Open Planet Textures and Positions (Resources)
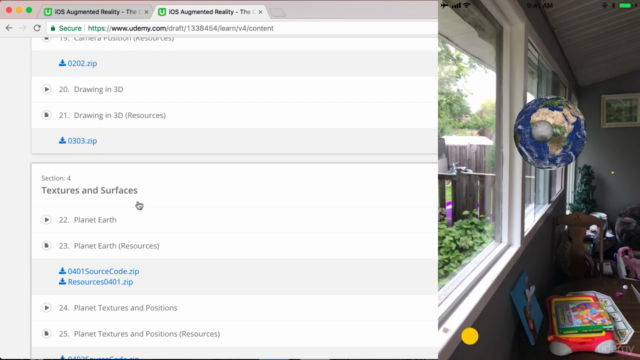Viewport: 640px width, 360px height. tap(147, 334)
